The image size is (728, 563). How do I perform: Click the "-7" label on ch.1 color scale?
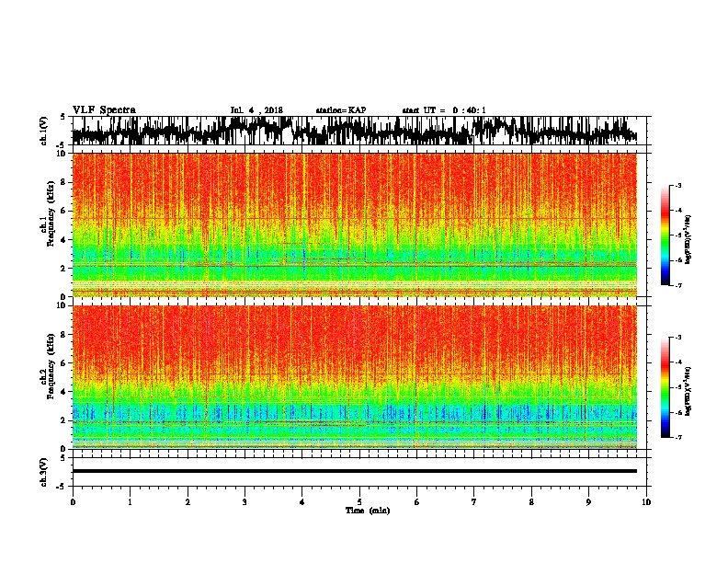(x=677, y=285)
